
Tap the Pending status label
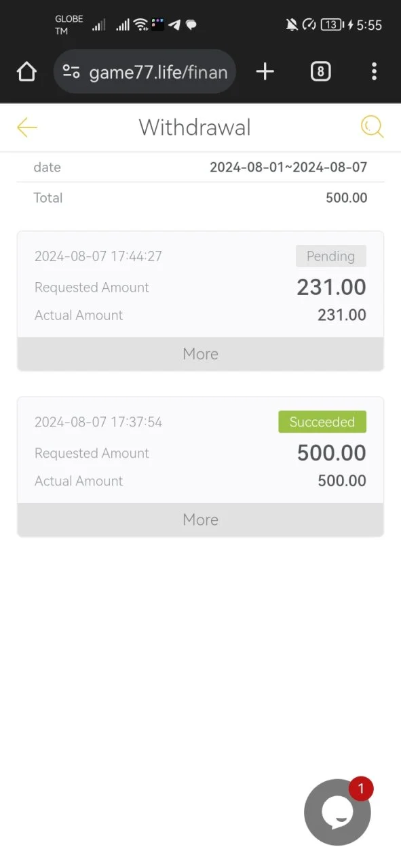(x=331, y=256)
